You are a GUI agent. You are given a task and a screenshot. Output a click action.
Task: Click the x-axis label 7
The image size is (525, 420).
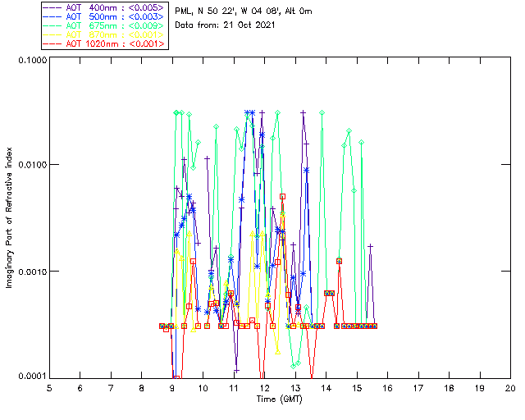(111, 388)
